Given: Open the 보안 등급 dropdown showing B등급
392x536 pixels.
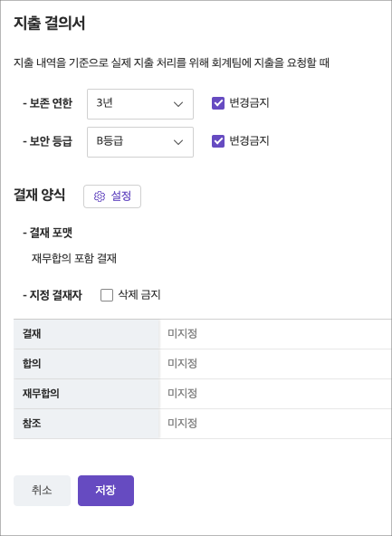Looking at the screenshot, I should click(140, 142).
